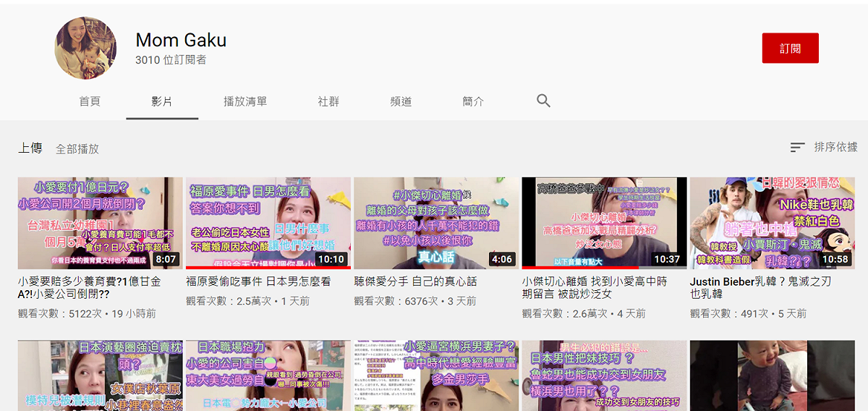Open the 上傳 uploads dropdown label
The height and width of the screenshot is (411, 868).
(x=30, y=148)
